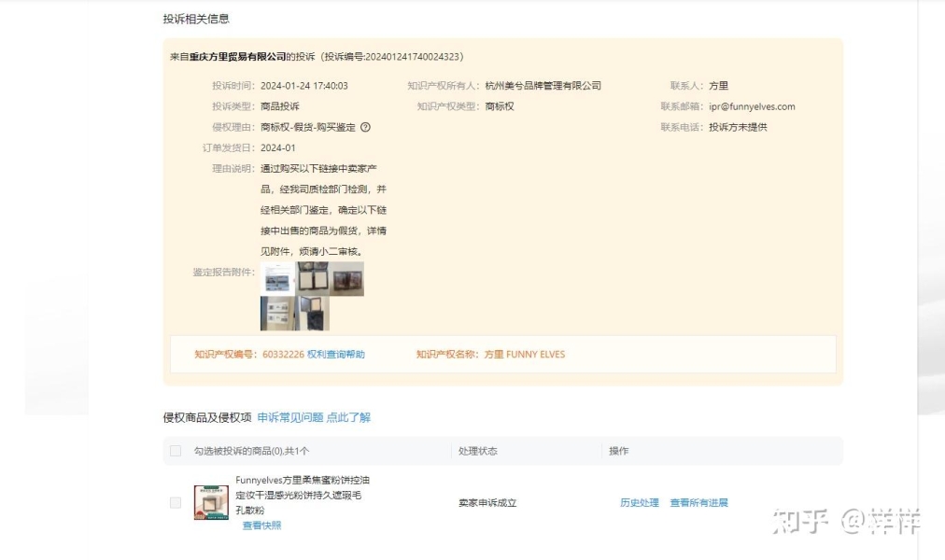This screenshot has width=945, height=560.
Task: Open the last attachment image in second row
Action: tap(312, 314)
